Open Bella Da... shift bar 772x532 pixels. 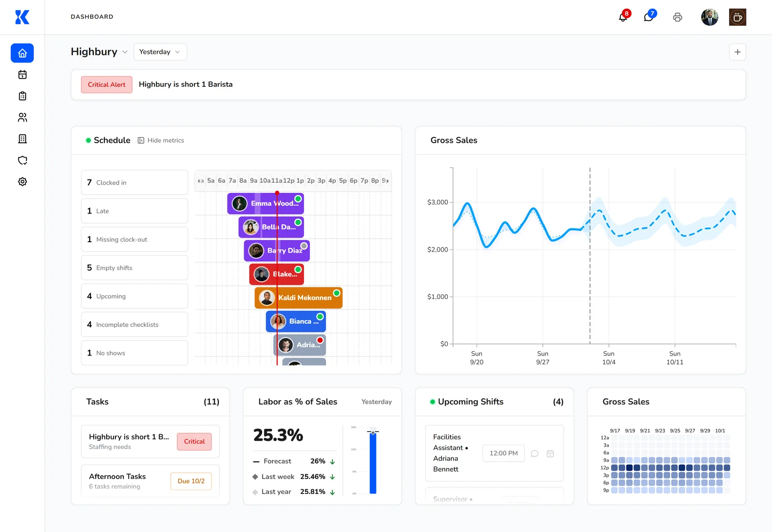(x=271, y=227)
